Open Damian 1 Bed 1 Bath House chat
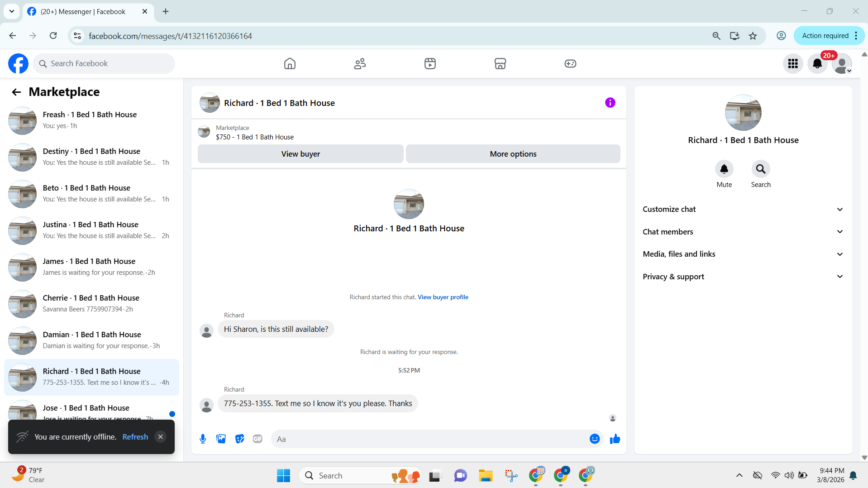This screenshot has height=488, width=868. tap(91, 340)
